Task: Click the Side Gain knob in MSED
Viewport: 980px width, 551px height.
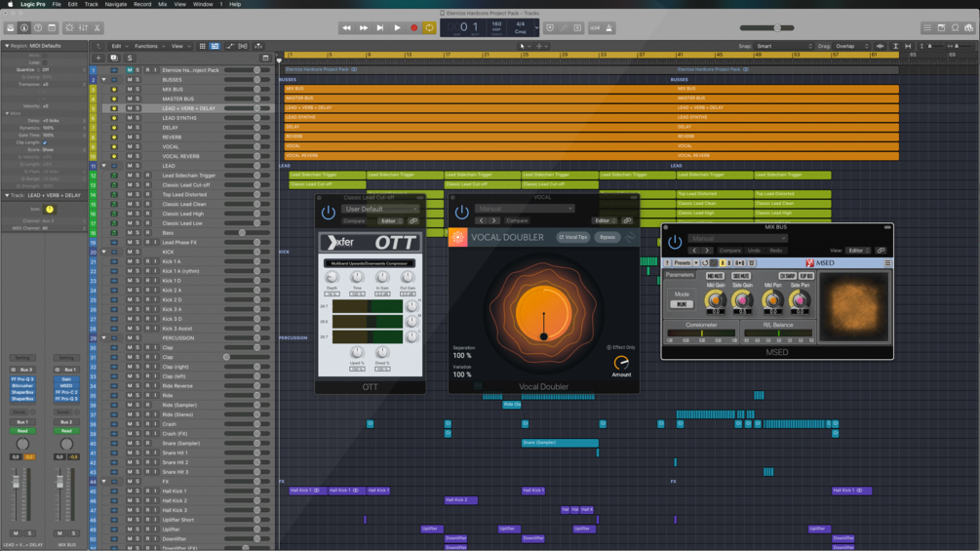Action: 742,300
